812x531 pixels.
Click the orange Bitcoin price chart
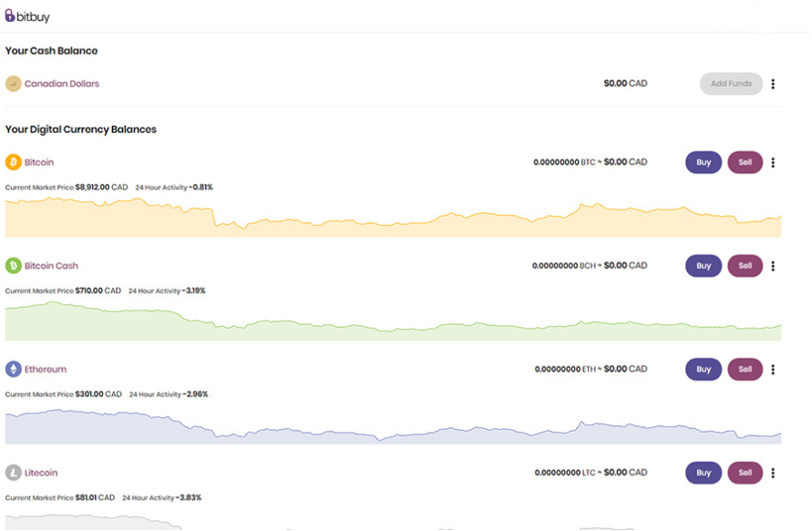pyautogui.click(x=393, y=218)
